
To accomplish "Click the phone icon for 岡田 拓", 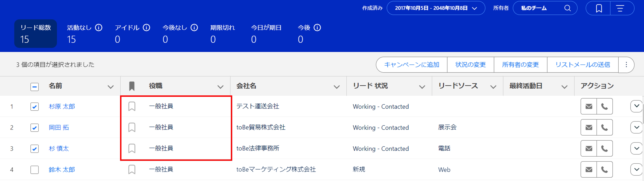I will pos(604,127).
